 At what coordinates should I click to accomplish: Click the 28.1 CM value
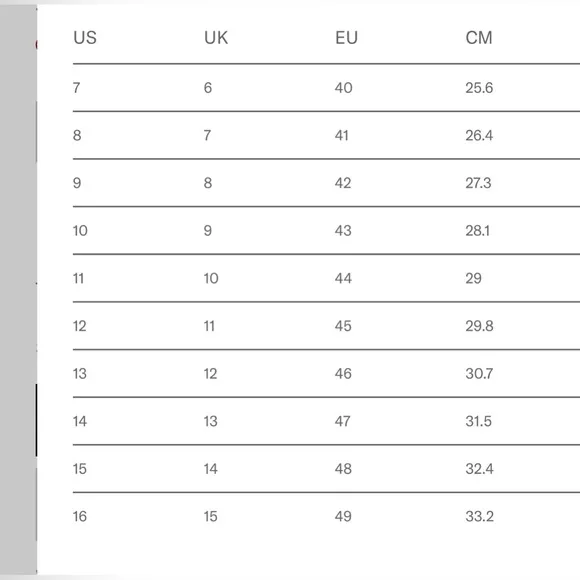tap(478, 231)
